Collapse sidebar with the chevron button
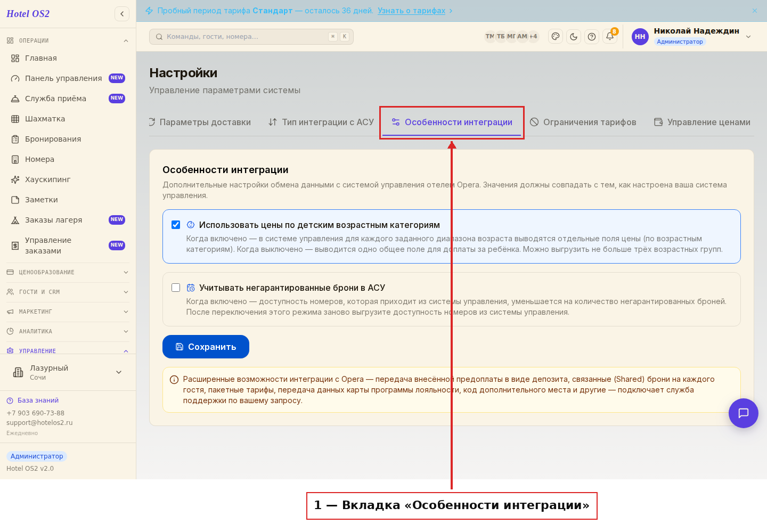 (x=122, y=14)
